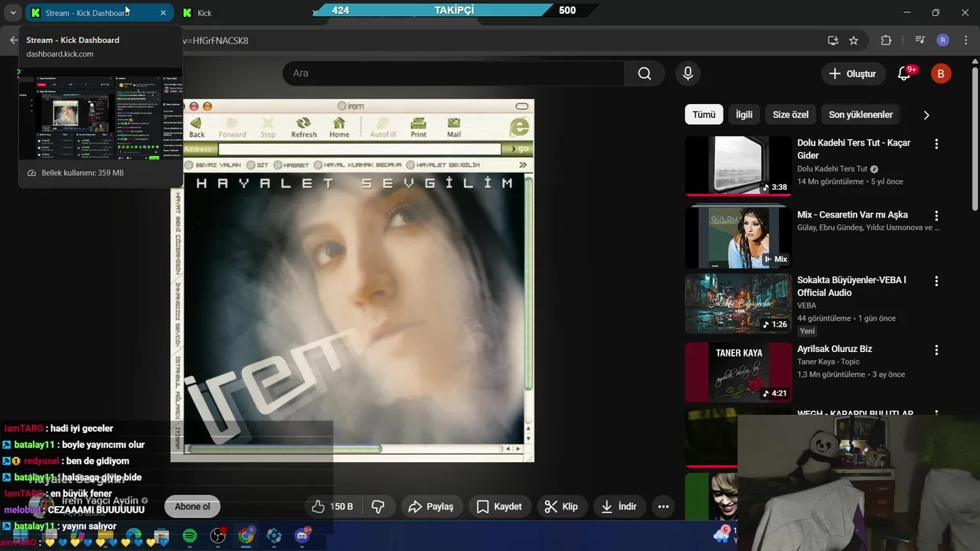The image size is (980, 551).
Task: Bookmark this page with the star icon
Action: pos(854,41)
